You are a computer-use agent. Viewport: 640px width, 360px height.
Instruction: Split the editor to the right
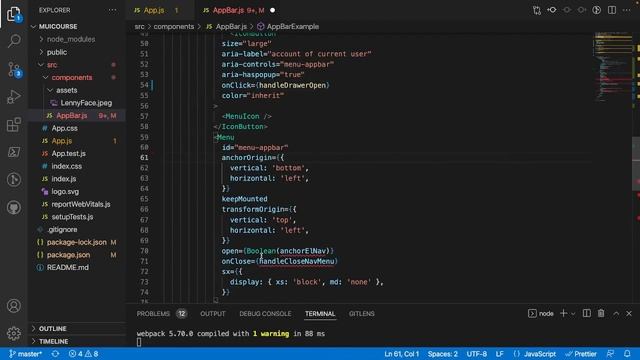point(611,10)
